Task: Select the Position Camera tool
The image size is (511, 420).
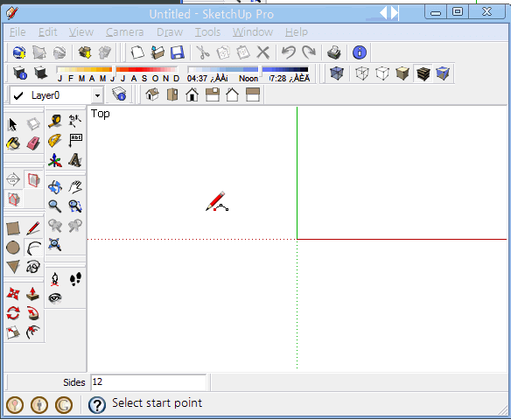Action: tap(55, 279)
